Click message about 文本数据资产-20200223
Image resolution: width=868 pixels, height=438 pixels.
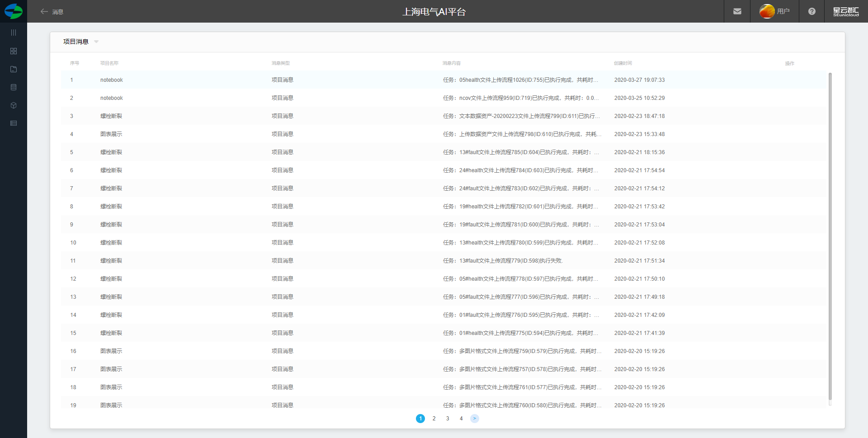click(522, 116)
